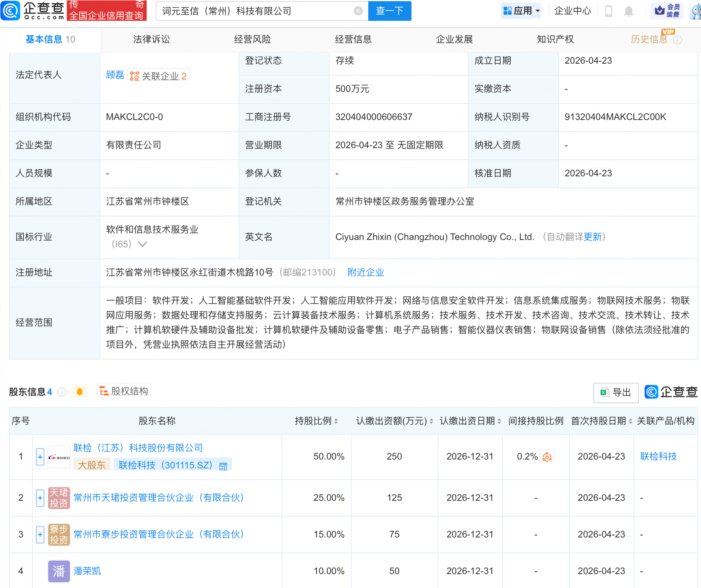The image size is (701, 588).
Task: Switch to the 法律诉讼 tab
Action: 151,39
